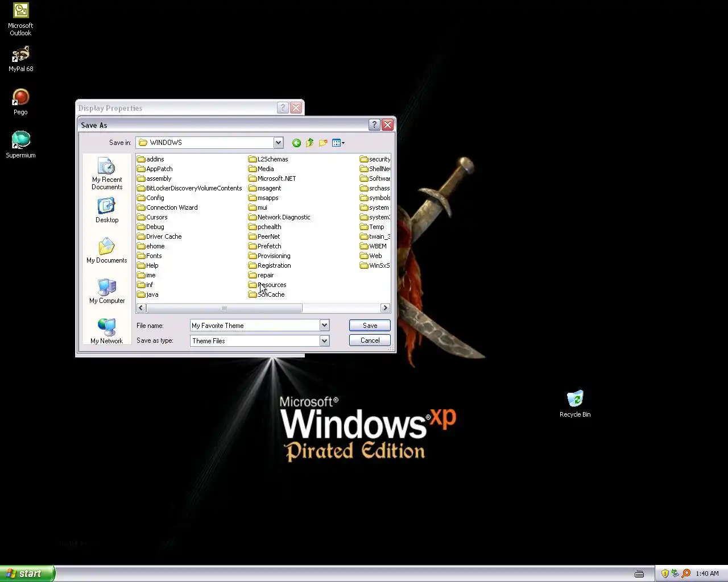Image resolution: width=728 pixels, height=582 pixels.
Task: Select the Resources folder
Action: pyautogui.click(x=268, y=285)
